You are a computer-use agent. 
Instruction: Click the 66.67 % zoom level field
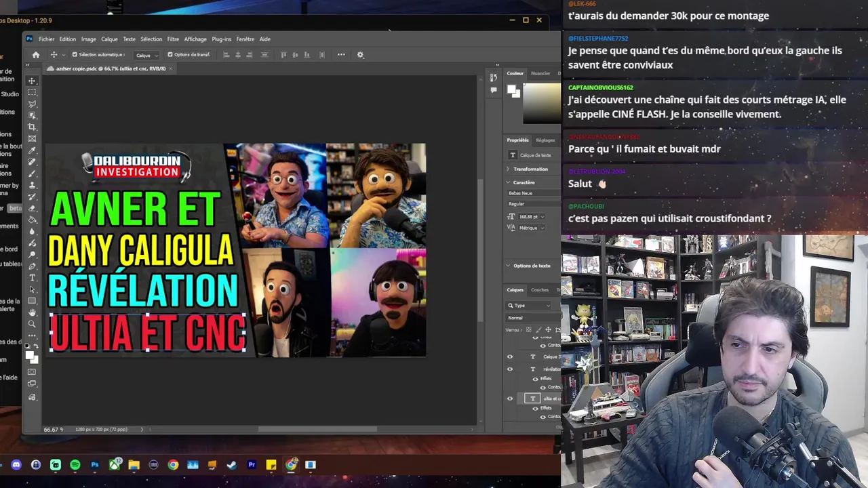[53, 430]
